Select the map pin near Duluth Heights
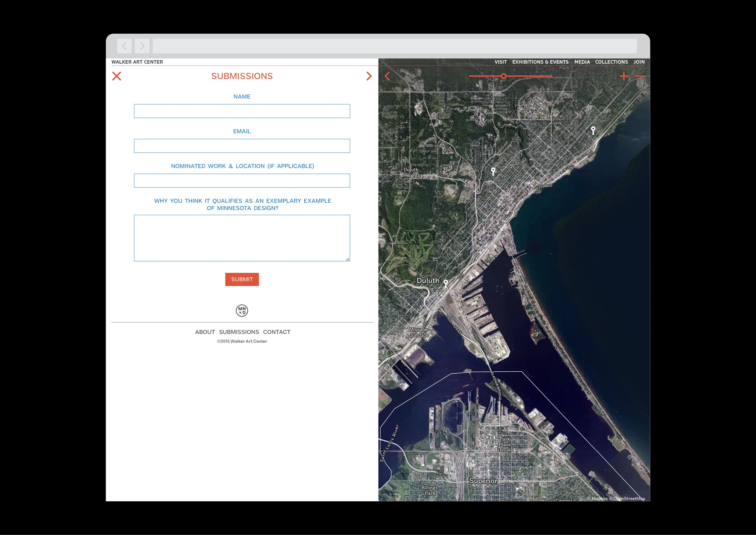The image size is (756, 535). pyautogui.click(x=493, y=170)
